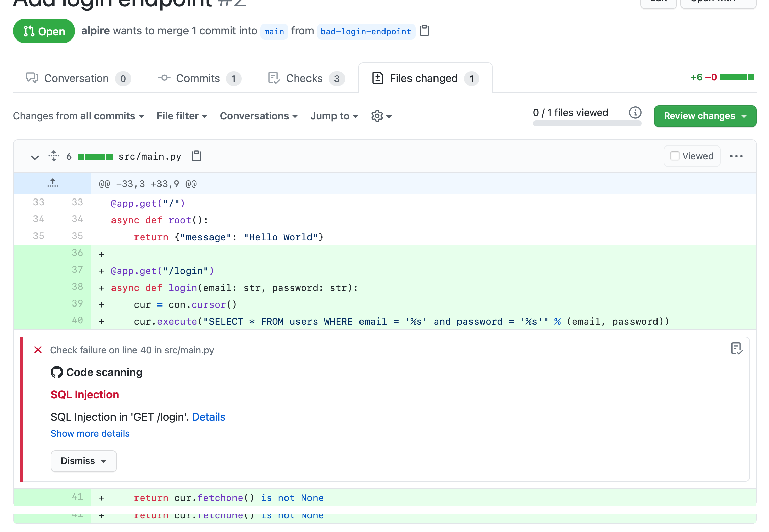
Task: Click the Review changes button
Action: pyautogui.click(x=705, y=116)
